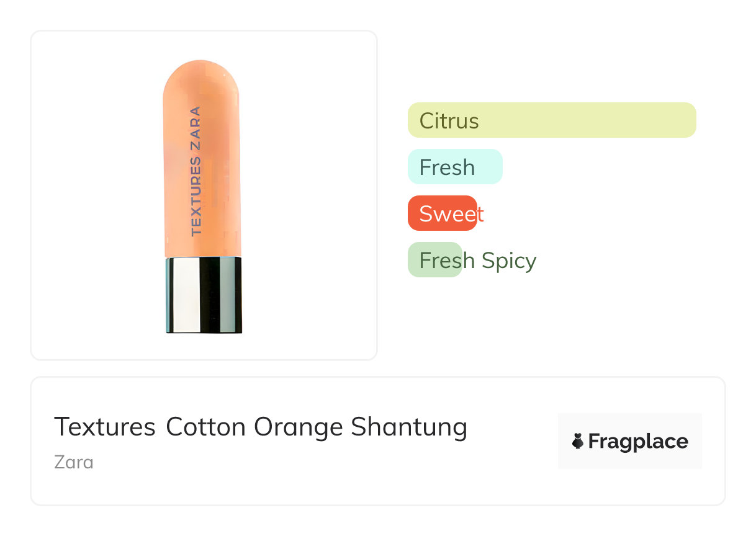Click the green Fresh Spicy accord bar

[x=434, y=260]
